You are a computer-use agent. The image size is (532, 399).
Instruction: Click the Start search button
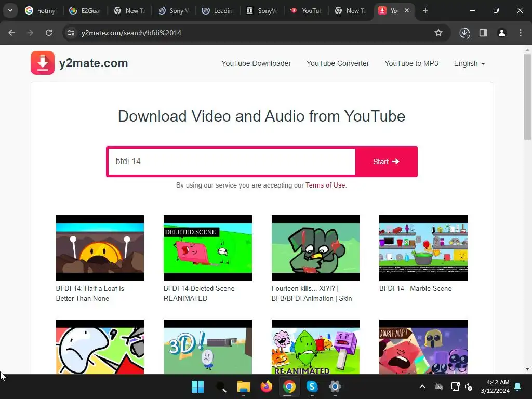point(386,162)
